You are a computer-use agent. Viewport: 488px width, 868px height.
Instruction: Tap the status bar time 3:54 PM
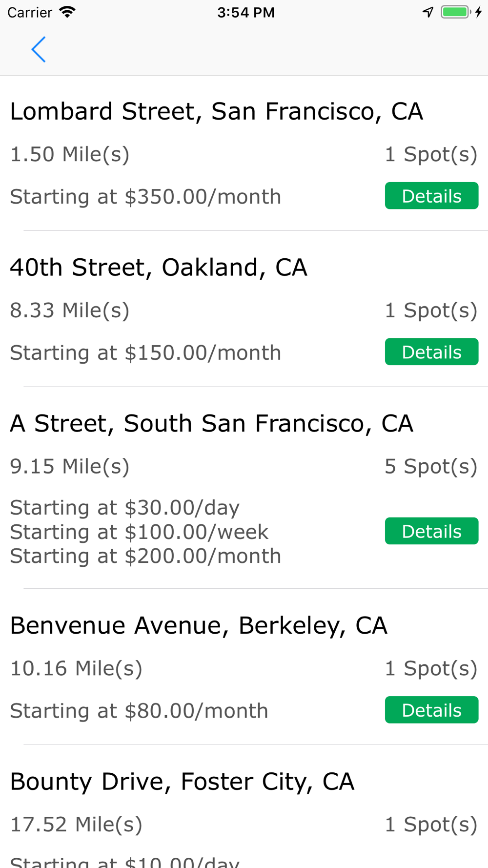[246, 12]
